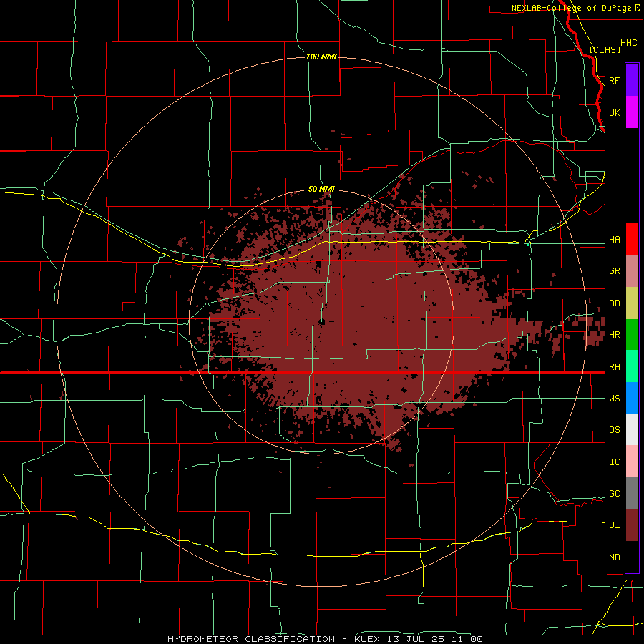
Task: Click the 'KUEX' radar site identifier
Action: tap(366, 639)
